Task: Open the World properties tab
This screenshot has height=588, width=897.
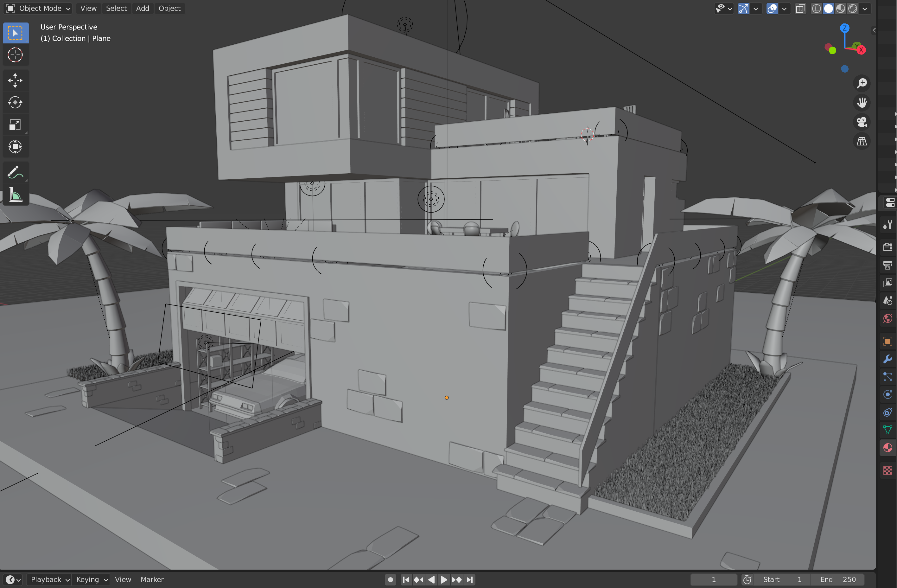Action: coord(887,319)
